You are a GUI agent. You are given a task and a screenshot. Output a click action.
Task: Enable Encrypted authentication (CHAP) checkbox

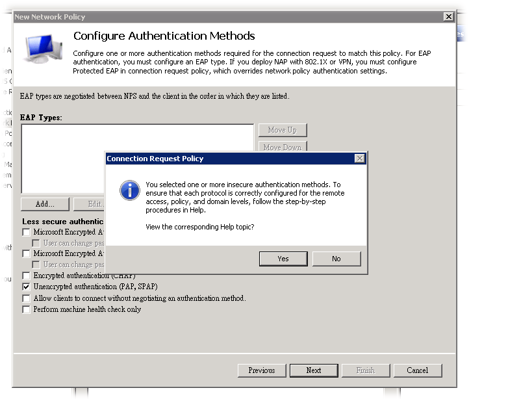tap(27, 276)
